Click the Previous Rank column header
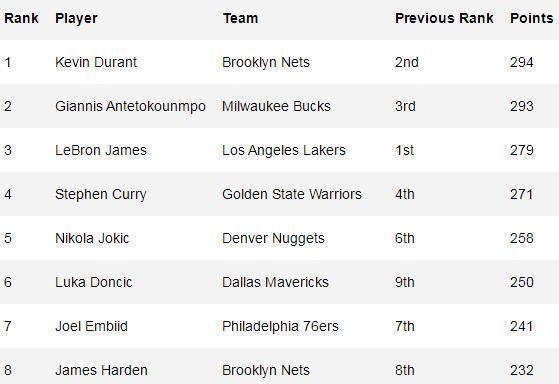Viewport: 559px width, 384px height. [444, 18]
